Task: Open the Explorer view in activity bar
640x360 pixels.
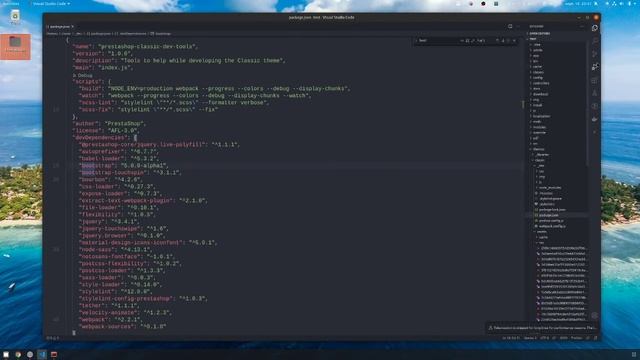Action: [595, 28]
